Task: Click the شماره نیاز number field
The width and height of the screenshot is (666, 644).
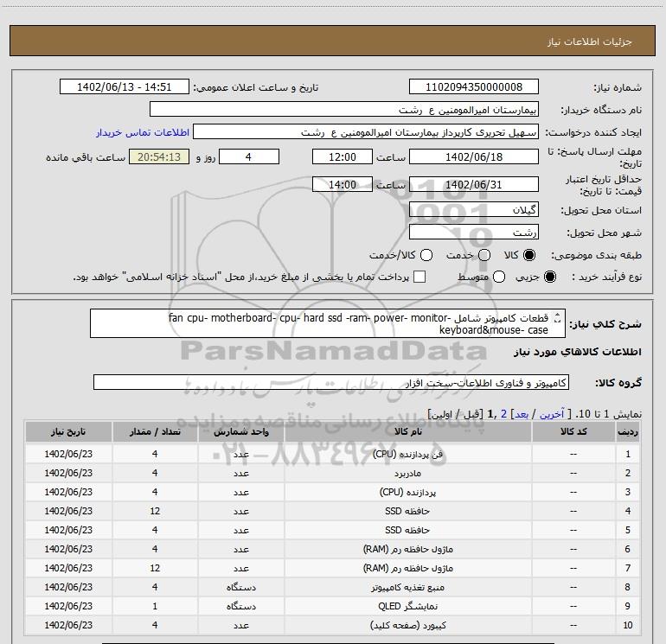Action: tap(474, 87)
